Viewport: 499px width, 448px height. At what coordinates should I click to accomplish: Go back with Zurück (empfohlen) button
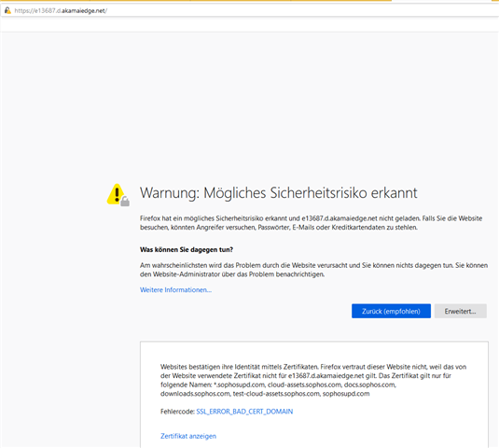point(391,311)
